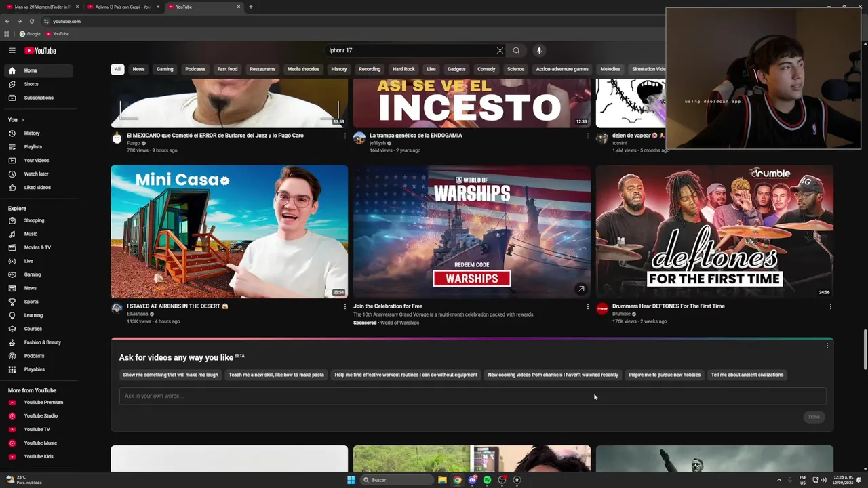
Task: Open Liked videos in sidebar
Action: (38, 188)
